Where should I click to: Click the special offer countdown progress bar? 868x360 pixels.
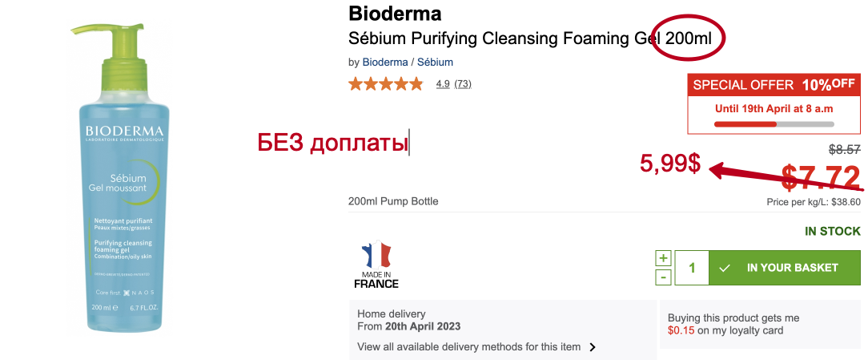pyautogui.click(x=774, y=124)
